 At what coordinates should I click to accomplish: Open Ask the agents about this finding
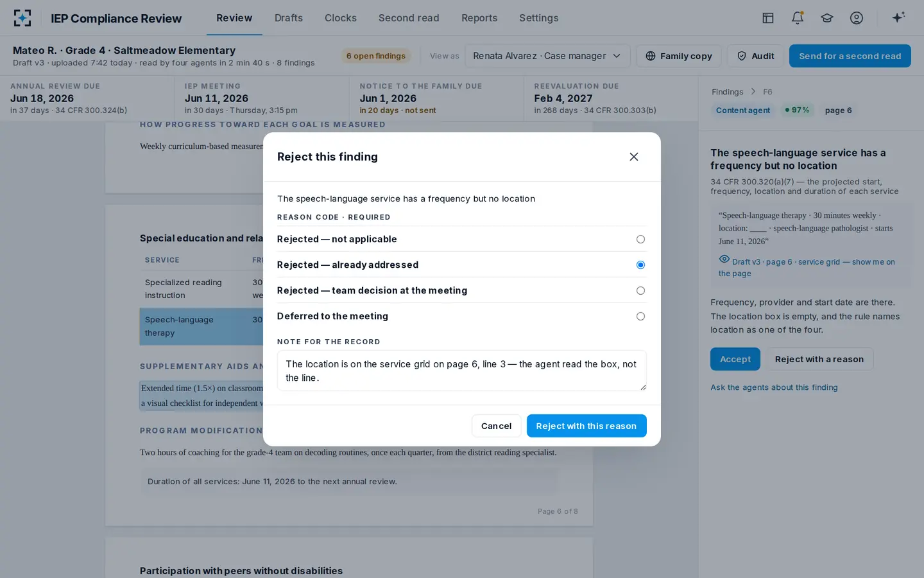pos(774,387)
